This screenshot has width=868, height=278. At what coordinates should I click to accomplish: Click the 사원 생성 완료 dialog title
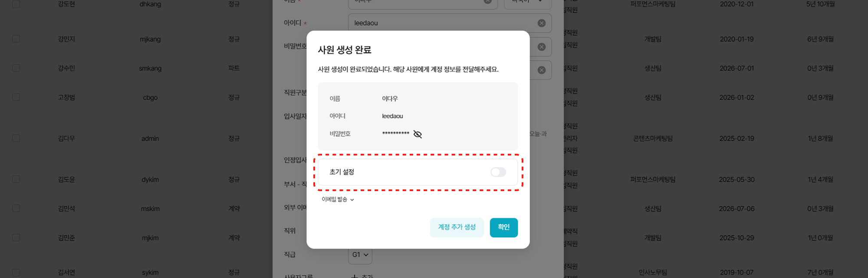coord(345,50)
